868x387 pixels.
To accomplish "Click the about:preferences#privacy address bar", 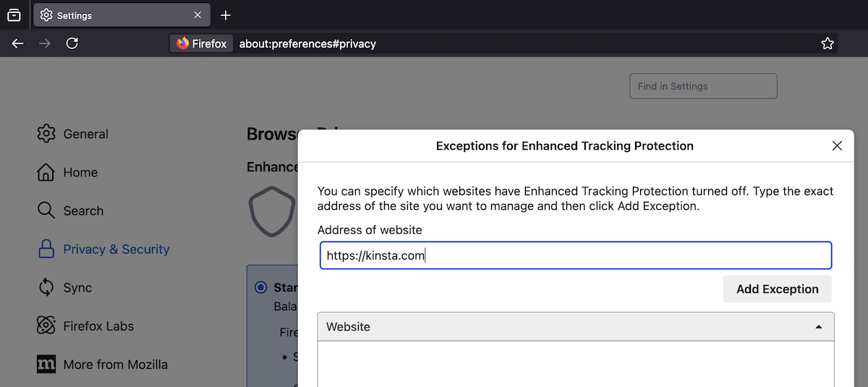I will 503,43.
